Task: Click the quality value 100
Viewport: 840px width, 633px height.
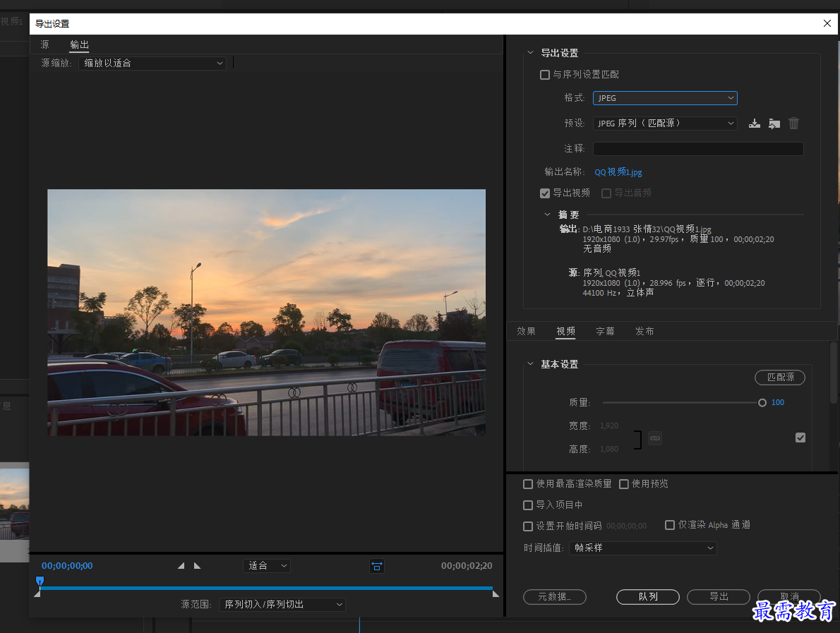Action: pos(778,403)
